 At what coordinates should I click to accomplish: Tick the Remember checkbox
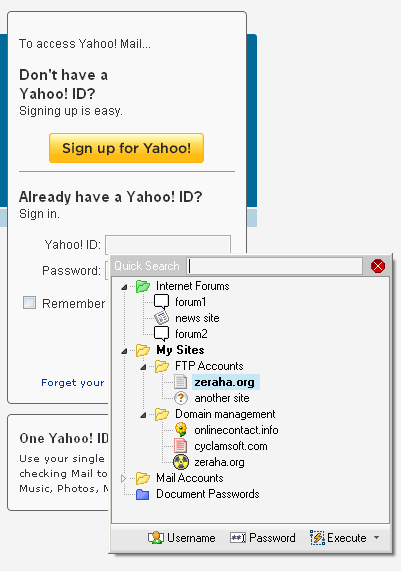pos(30,303)
